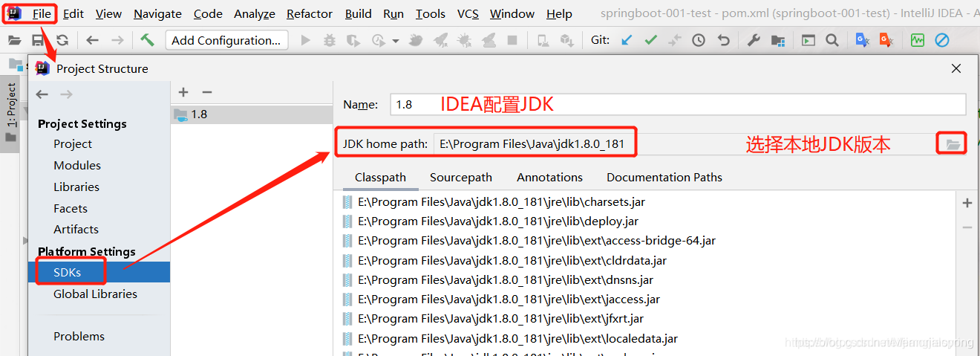Browse JDK home path with folder icon
Viewport: 980px width, 356px height.
coord(952,143)
